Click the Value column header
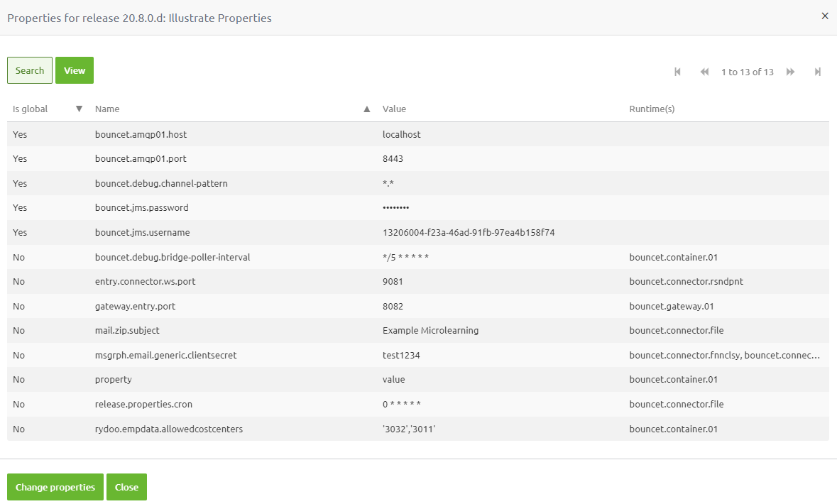The image size is (837, 504). [x=393, y=109]
